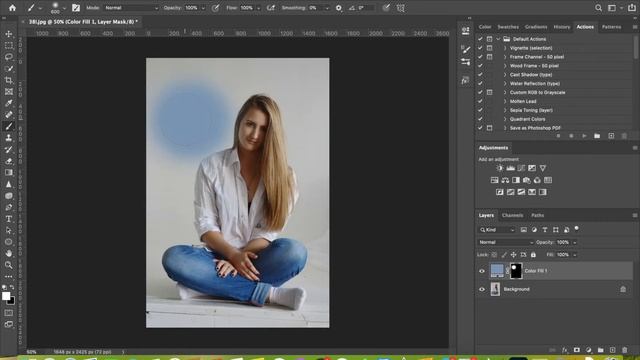Open smoothing options gear
Viewport: 640px width, 360px height.
click(338, 8)
